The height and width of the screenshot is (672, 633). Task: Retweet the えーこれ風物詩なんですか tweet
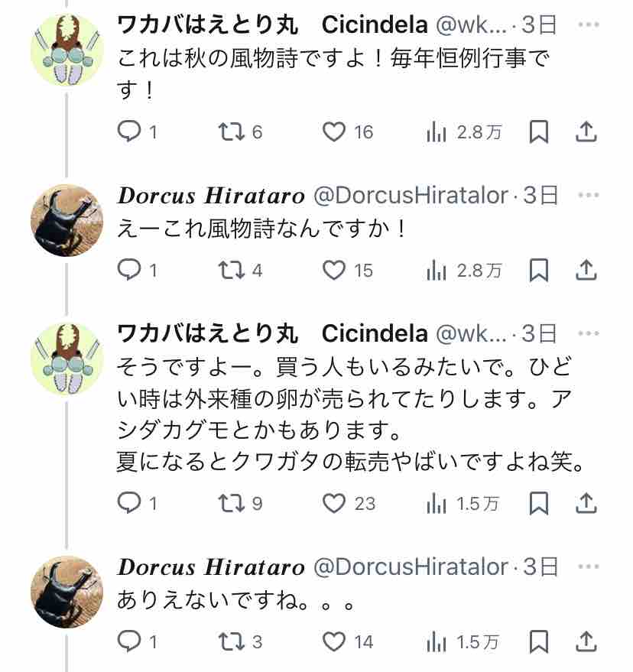pos(229,270)
